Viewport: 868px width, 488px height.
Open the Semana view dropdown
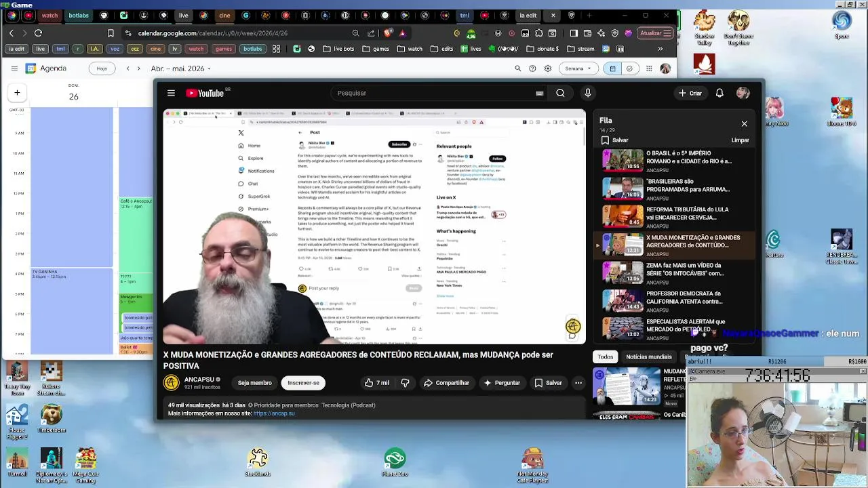pyautogui.click(x=578, y=68)
